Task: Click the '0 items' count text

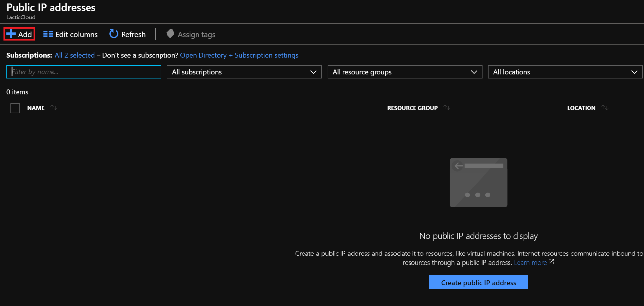Action: (18, 92)
